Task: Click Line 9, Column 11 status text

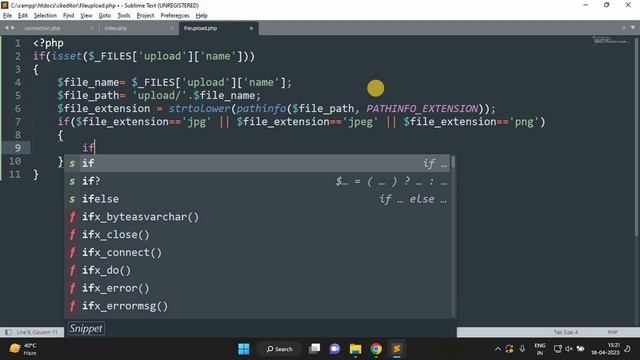Action: [37, 332]
